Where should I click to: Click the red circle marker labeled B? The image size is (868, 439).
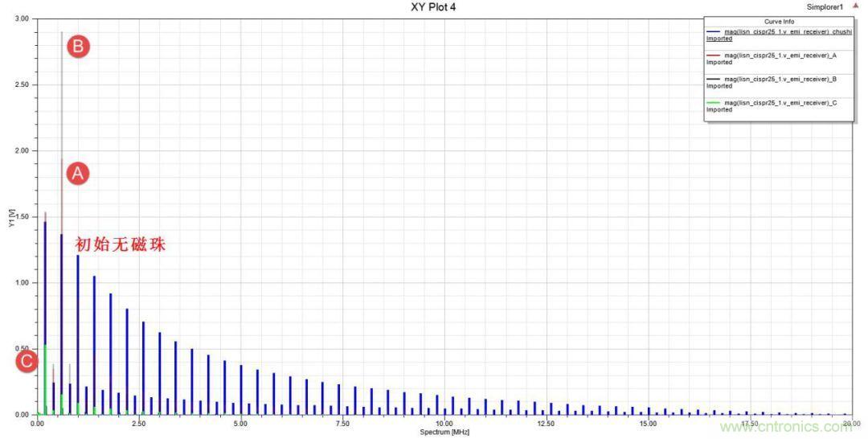click(77, 47)
